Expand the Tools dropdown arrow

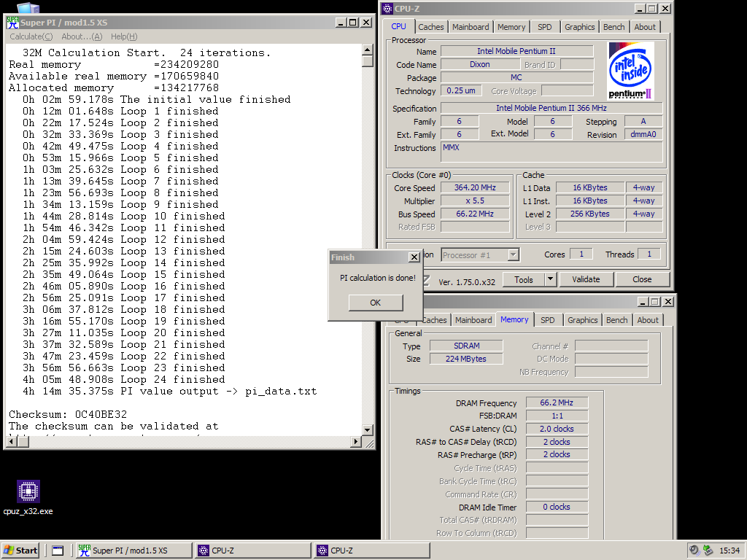click(x=550, y=279)
